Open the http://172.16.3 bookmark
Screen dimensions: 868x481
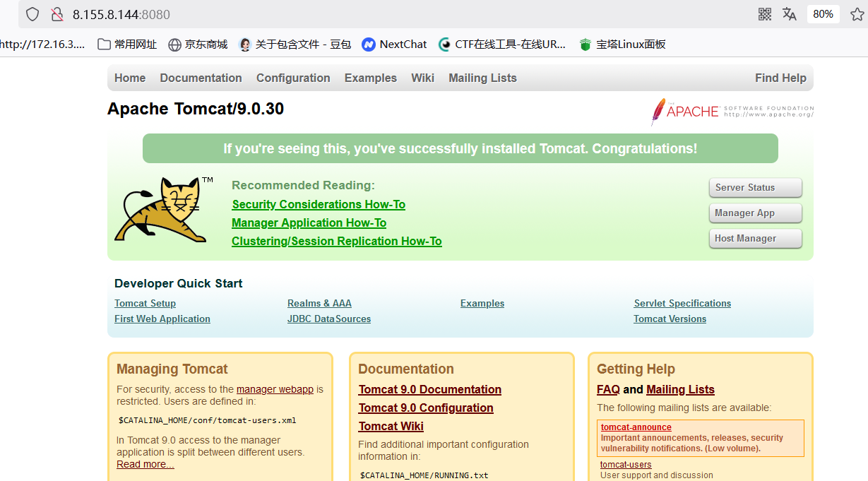42,44
